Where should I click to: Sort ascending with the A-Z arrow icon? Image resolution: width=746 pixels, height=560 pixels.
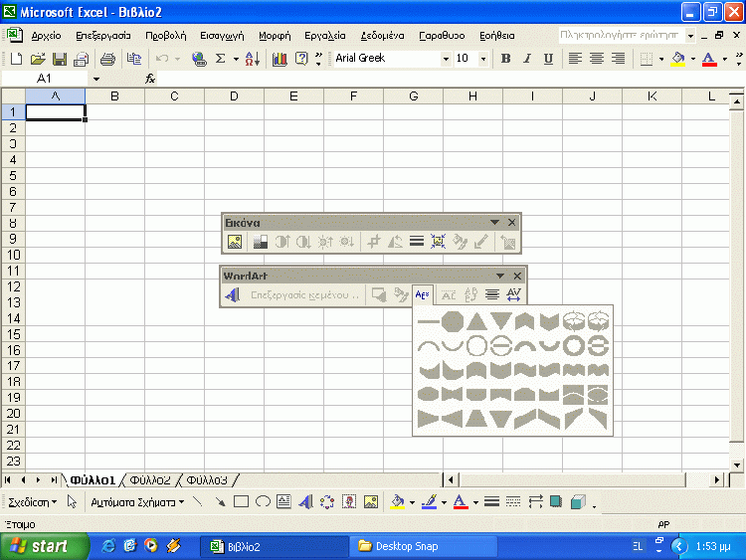[253, 59]
